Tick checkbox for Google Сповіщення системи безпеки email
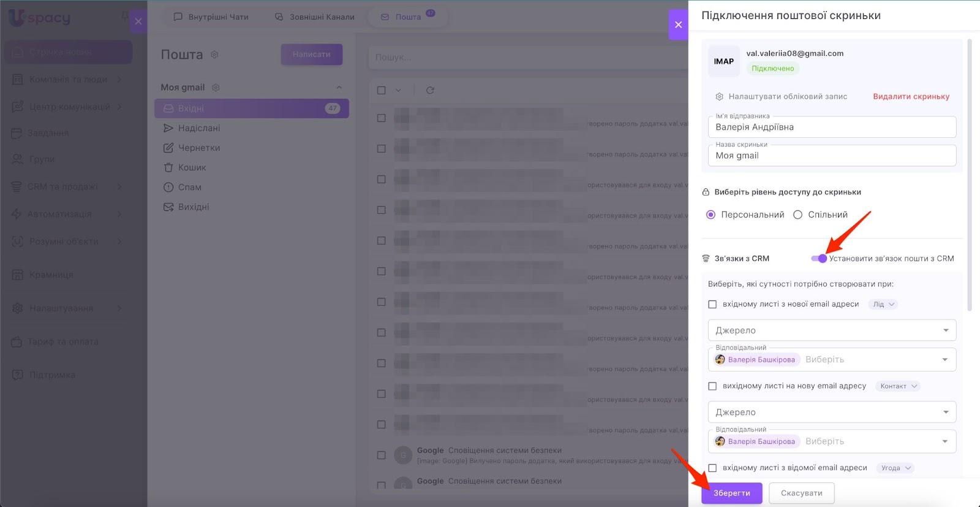 pyautogui.click(x=381, y=455)
